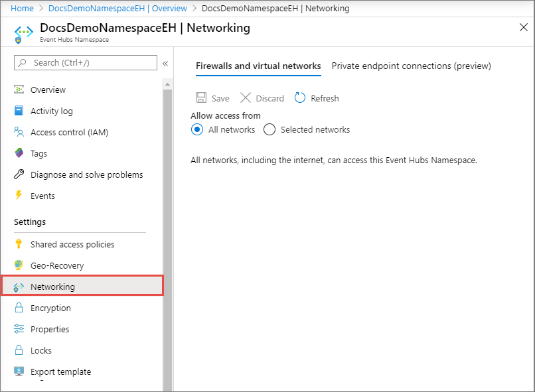This screenshot has height=392, width=535.
Task: Click the Encryption padlock icon
Action: tap(19, 308)
